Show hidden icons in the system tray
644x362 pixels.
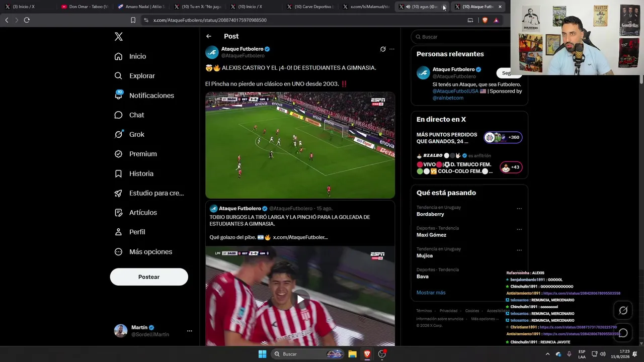point(547,354)
